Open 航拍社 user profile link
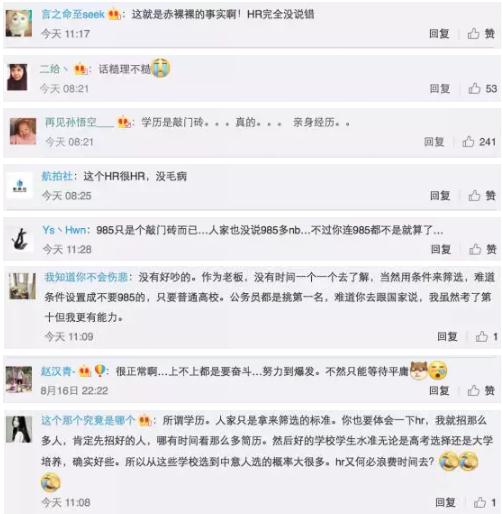The height and width of the screenshot is (514, 502). pyautogui.click(x=57, y=176)
